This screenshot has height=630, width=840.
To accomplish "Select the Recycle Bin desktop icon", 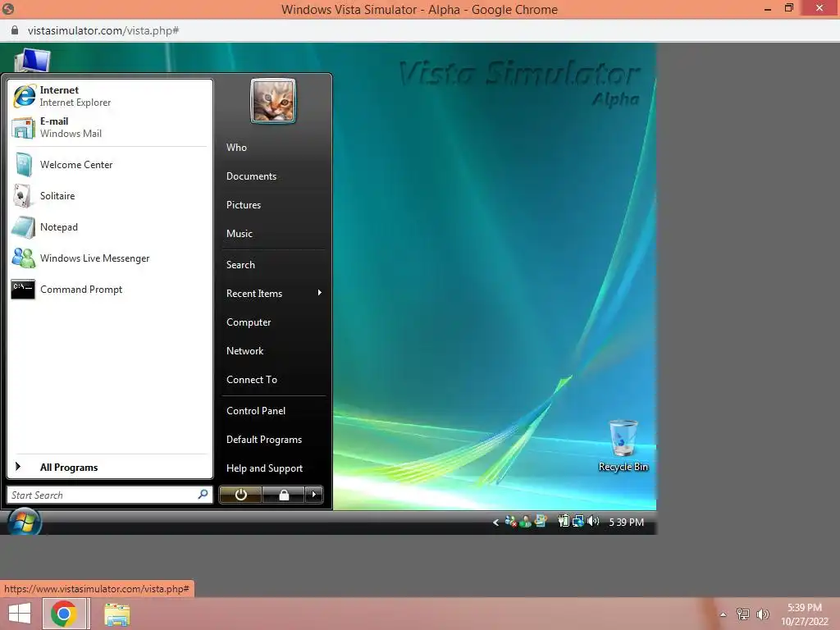I will click(x=623, y=446).
